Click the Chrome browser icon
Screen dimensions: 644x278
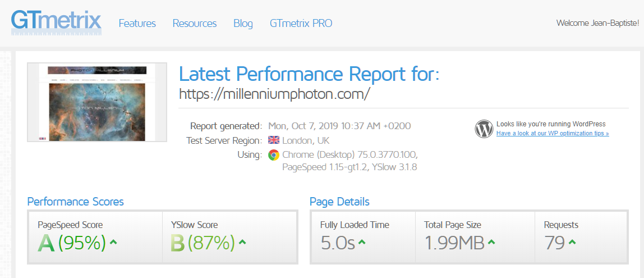tap(274, 154)
